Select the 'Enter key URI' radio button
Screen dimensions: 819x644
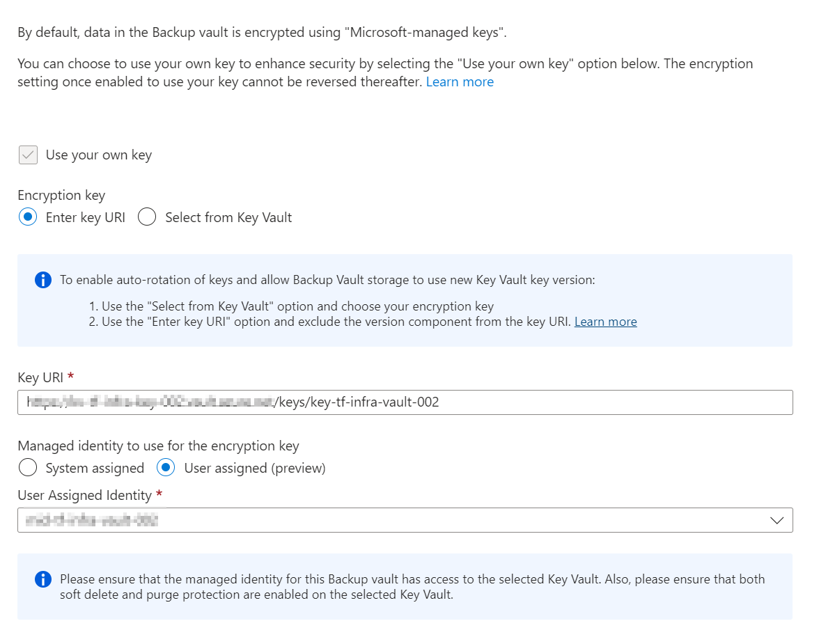[28, 217]
